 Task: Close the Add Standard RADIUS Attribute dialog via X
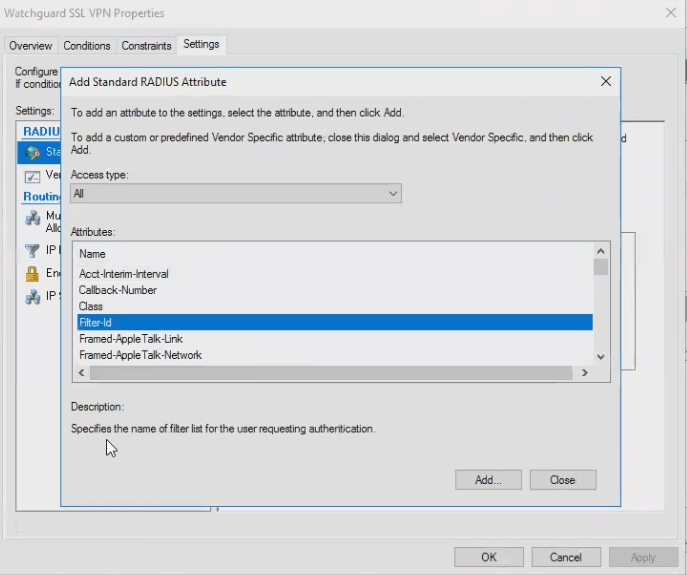pos(605,81)
